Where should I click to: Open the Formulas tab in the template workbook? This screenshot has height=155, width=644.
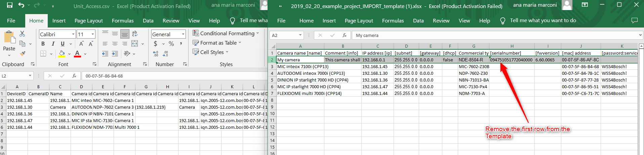[393, 20]
